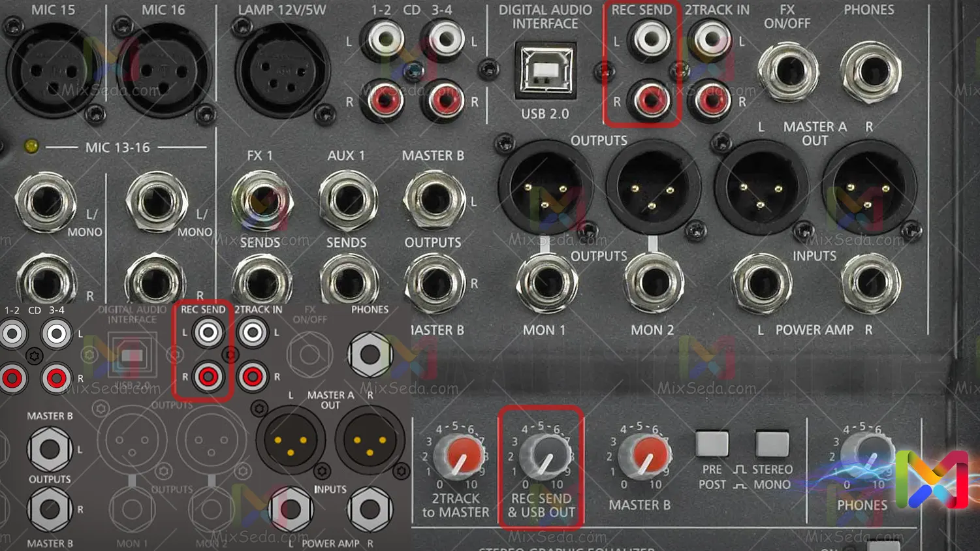Click the 2TRACK to MASTER knob

tap(460, 457)
